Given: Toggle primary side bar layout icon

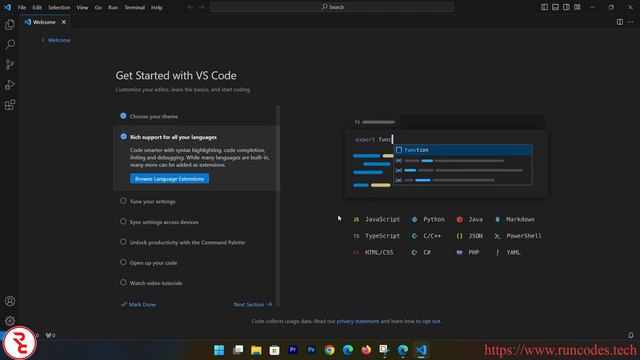Looking at the screenshot, I should pos(544,7).
